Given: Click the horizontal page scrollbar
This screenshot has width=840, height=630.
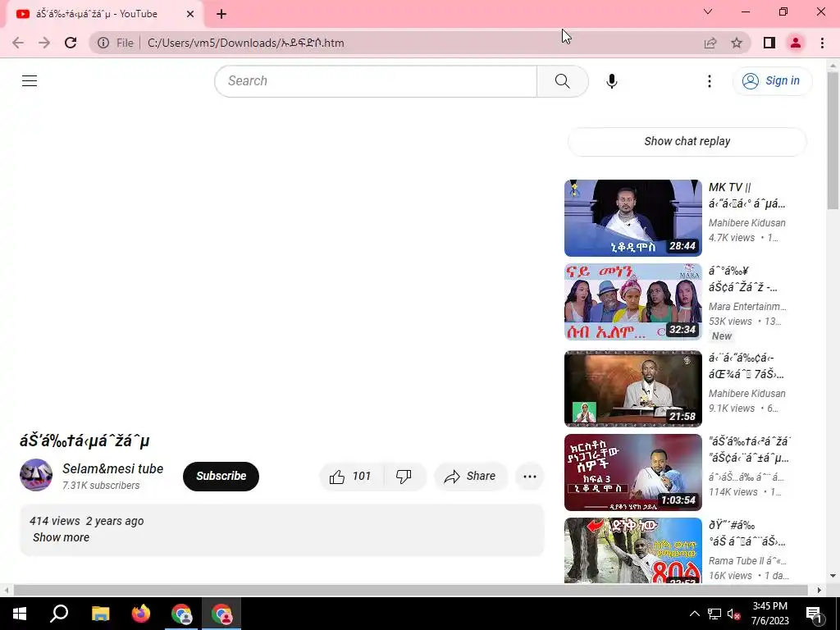Looking at the screenshot, I should coord(410,590).
